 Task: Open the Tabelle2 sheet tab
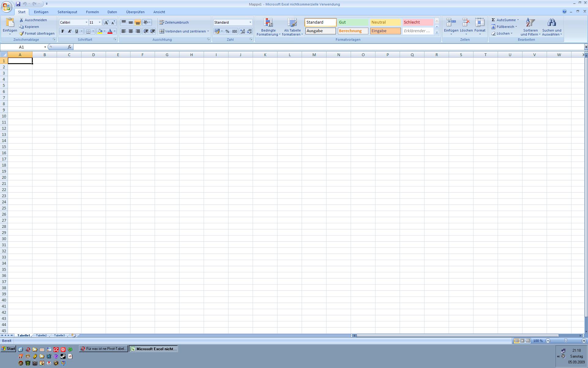pos(41,335)
